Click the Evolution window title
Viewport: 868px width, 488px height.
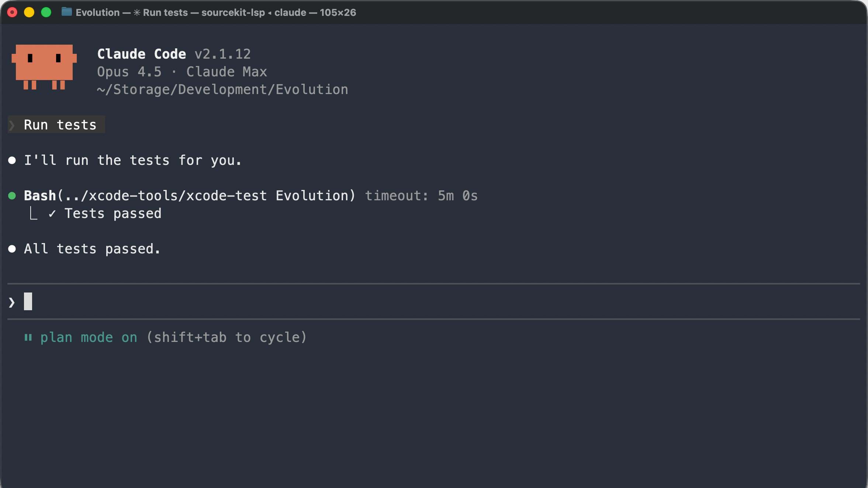pyautogui.click(x=97, y=12)
